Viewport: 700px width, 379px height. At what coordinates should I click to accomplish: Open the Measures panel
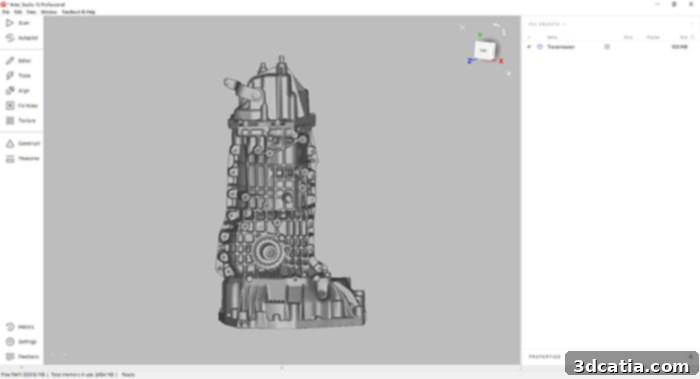tap(22, 158)
